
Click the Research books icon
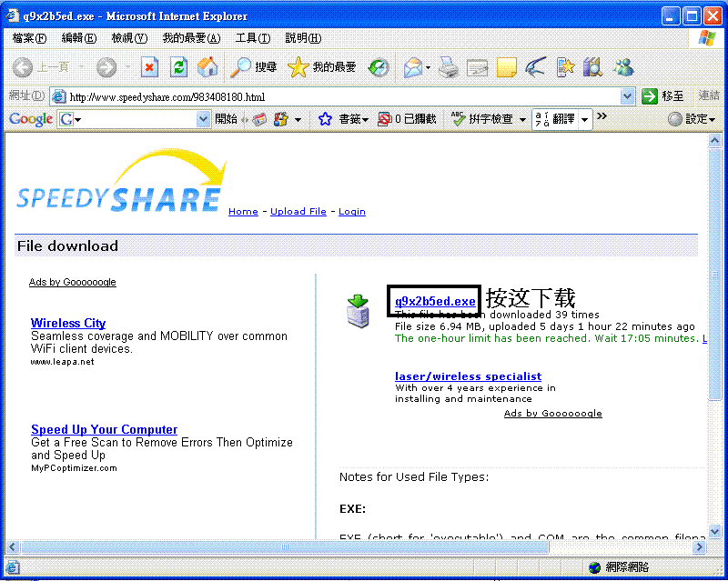coord(593,68)
